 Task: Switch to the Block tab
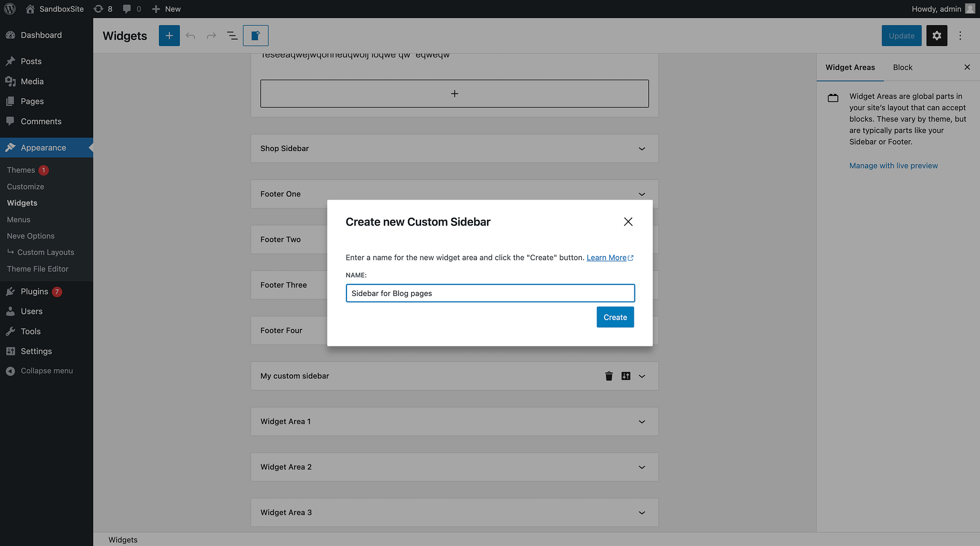(x=903, y=67)
